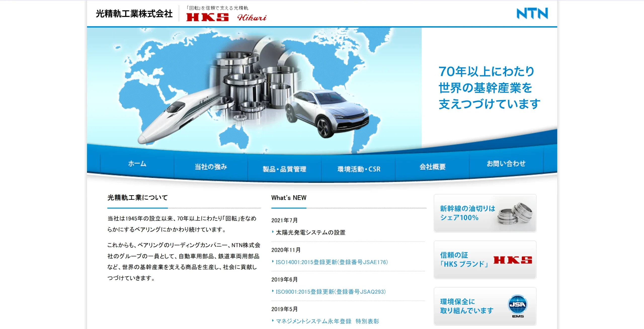Screen dimensions: 644x329
Task: Open the 環境活動・CSR menu item
Action: pyautogui.click(x=358, y=169)
